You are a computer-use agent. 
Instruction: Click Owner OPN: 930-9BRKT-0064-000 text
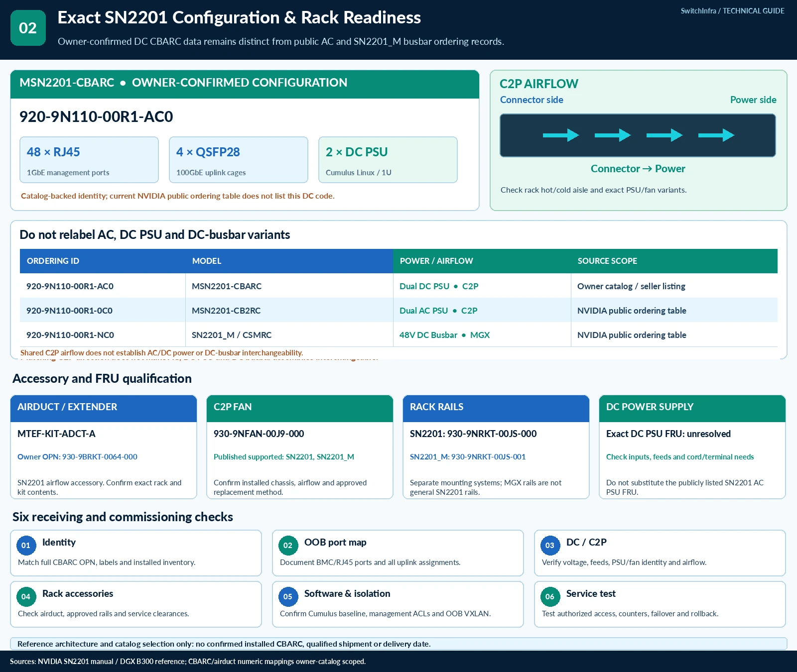click(x=77, y=457)
